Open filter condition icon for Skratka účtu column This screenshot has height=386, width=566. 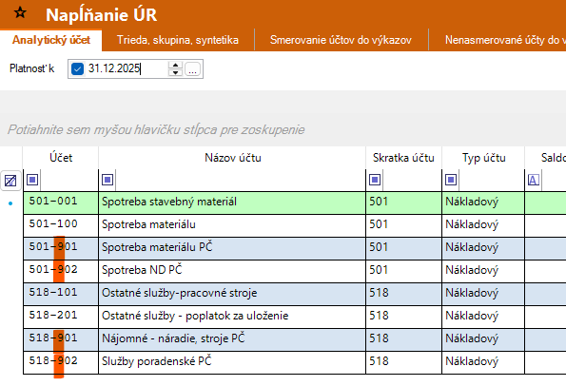pos(375,179)
